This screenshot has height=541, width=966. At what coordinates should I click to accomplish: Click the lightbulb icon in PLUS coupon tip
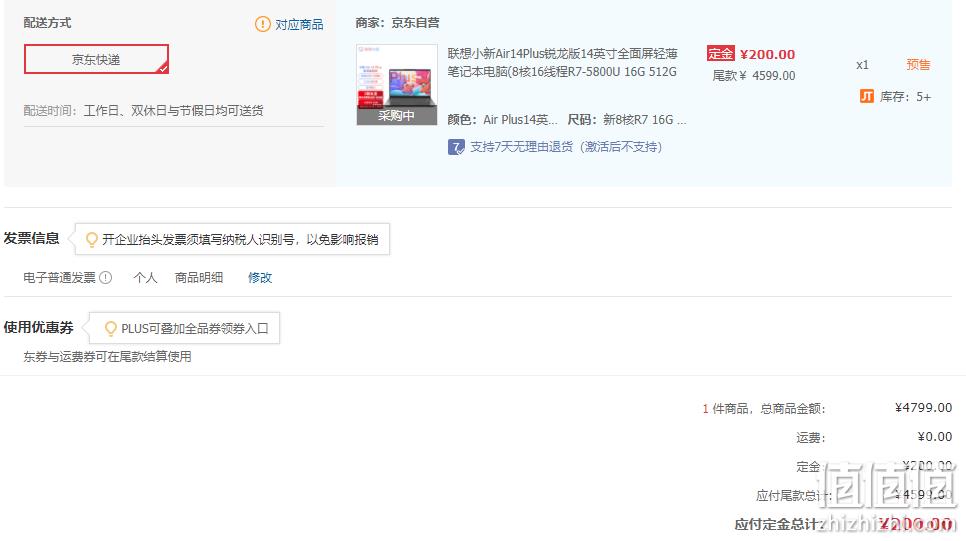tap(111, 328)
